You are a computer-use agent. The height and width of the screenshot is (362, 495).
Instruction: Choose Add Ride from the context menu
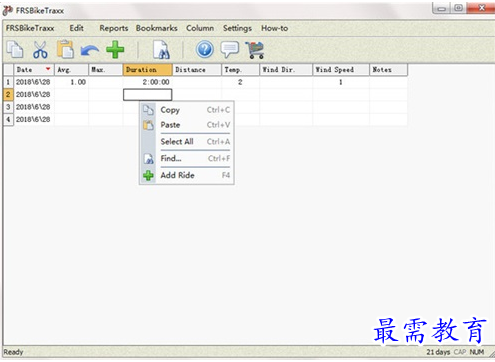187,175
